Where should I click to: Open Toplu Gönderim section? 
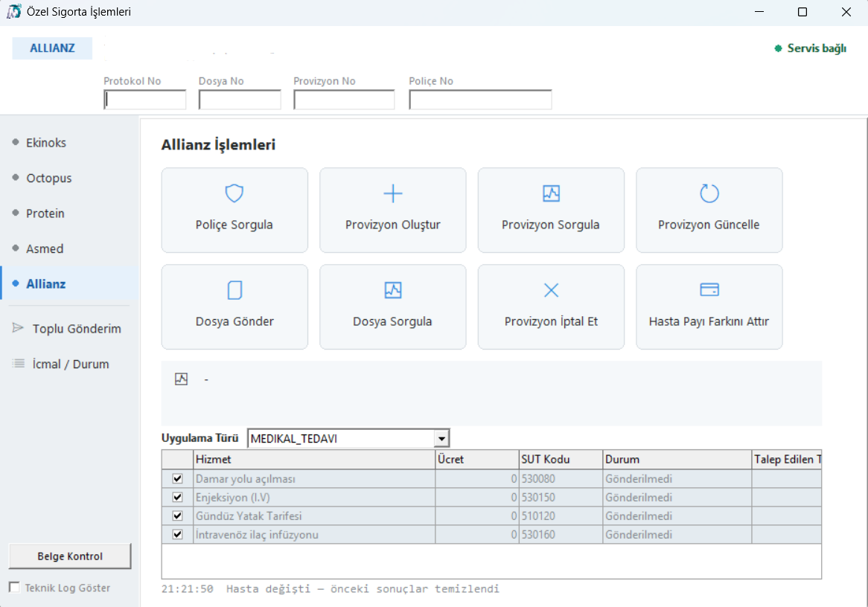[69, 329]
